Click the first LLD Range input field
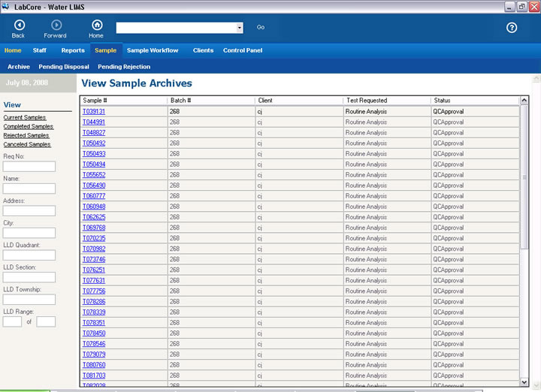This screenshot has height=392, width=541. pos(12,321)
